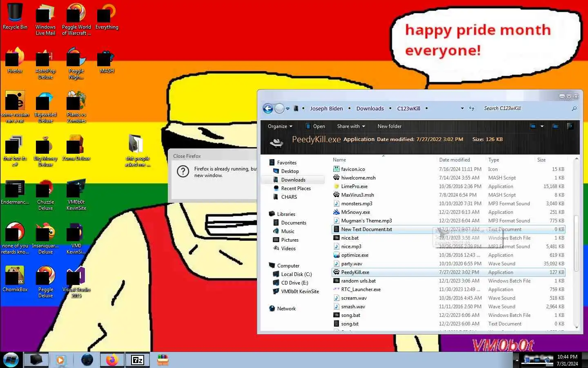This screenshot has height=368, width=588.
Task: Refresh the C123wKill folder view
Action: 472,108
